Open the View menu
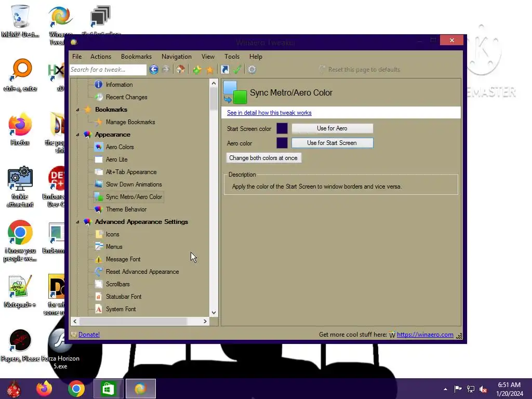The width and height of the screenshot is (532, 399). (208, 57)
